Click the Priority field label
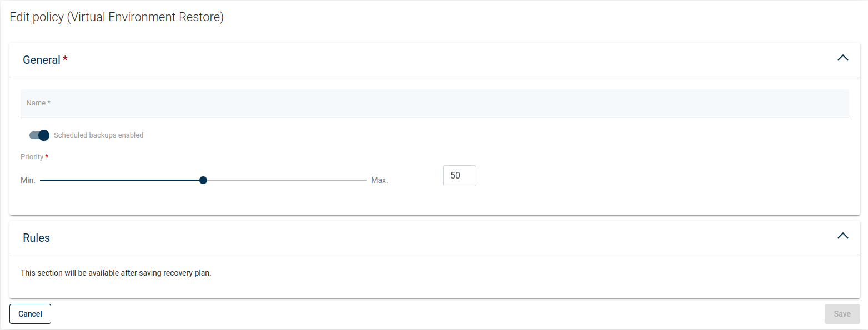The width and height of the screenshot is (868, 330). 32,157
